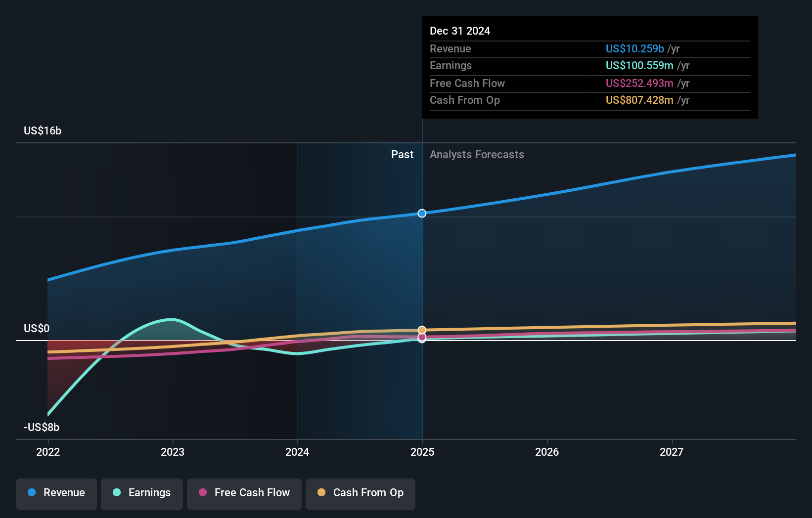Click the US$10.259b revenue value
The image size is (812, 518).
[x=634, y=48]
